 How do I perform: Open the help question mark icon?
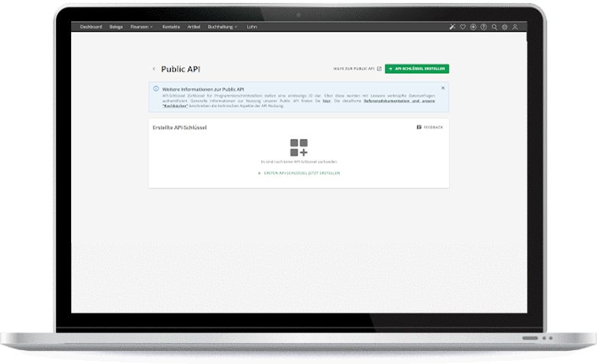[484, 27]
